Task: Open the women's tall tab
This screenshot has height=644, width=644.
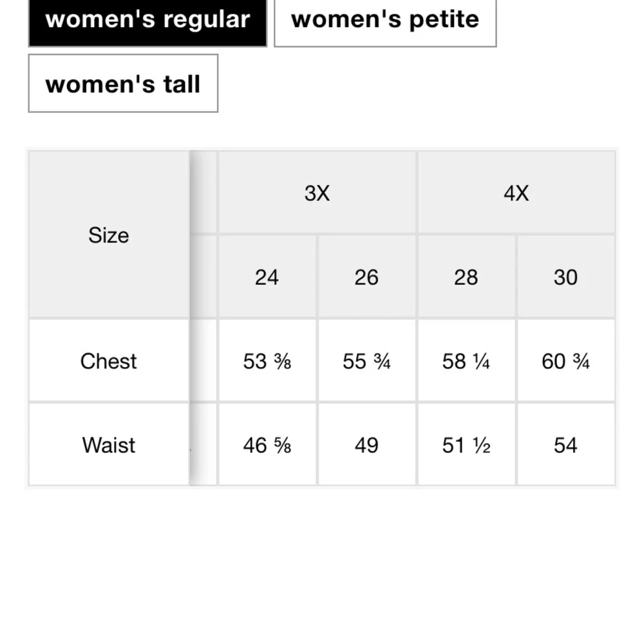Action: pos(123,84)
